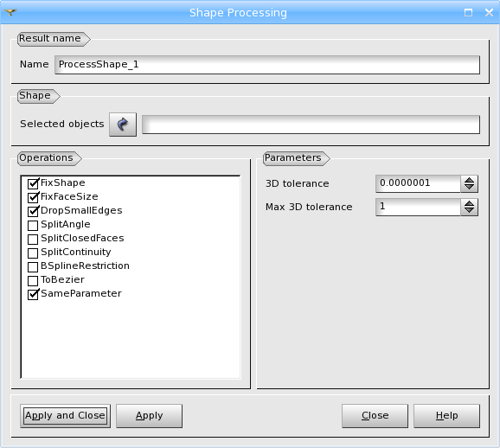
Task: Click the Apply and Close button
Action: (66, 416)
